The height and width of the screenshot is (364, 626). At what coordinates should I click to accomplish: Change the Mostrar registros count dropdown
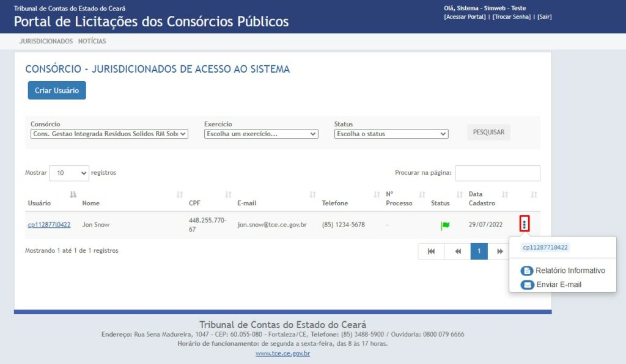[69, 173]
